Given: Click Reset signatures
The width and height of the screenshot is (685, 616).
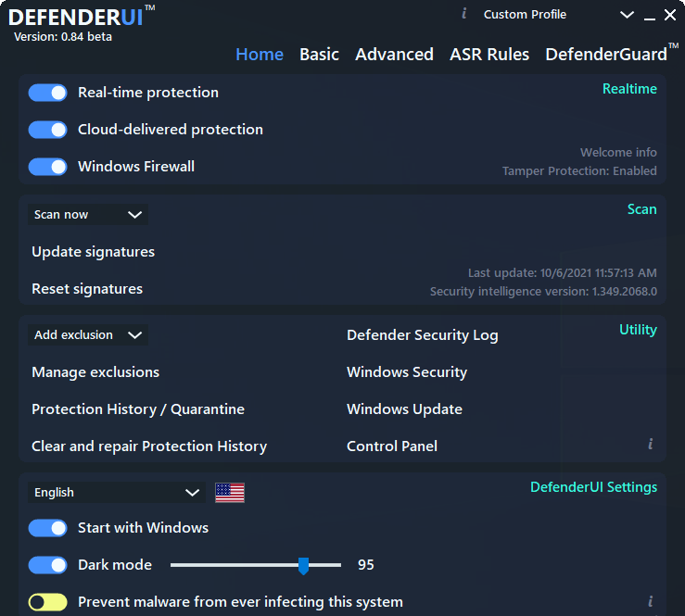Looking at the screenshot, I should pos(87,289).
